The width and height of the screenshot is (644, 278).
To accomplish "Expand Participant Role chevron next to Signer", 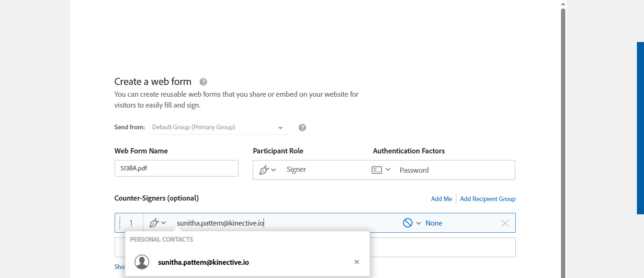I will pos(273,170).
